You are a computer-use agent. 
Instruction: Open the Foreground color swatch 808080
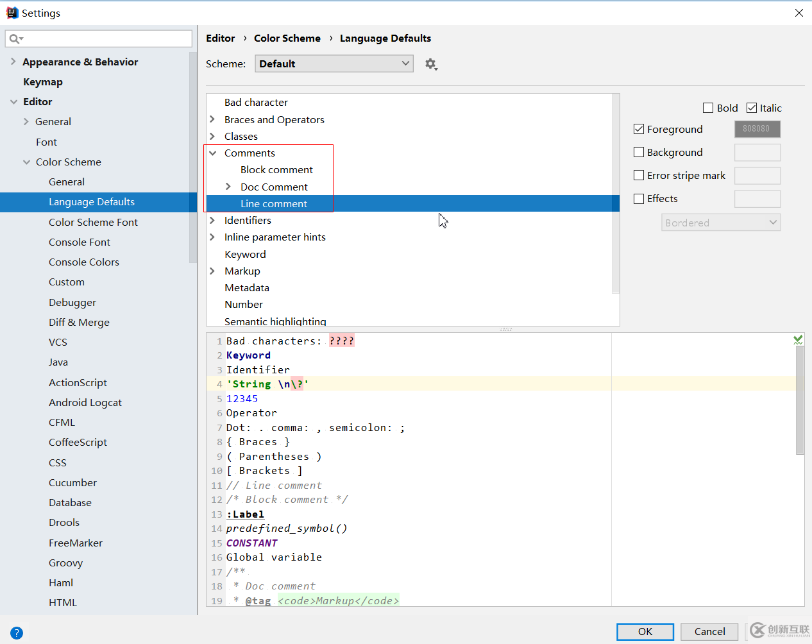point(757,129)
